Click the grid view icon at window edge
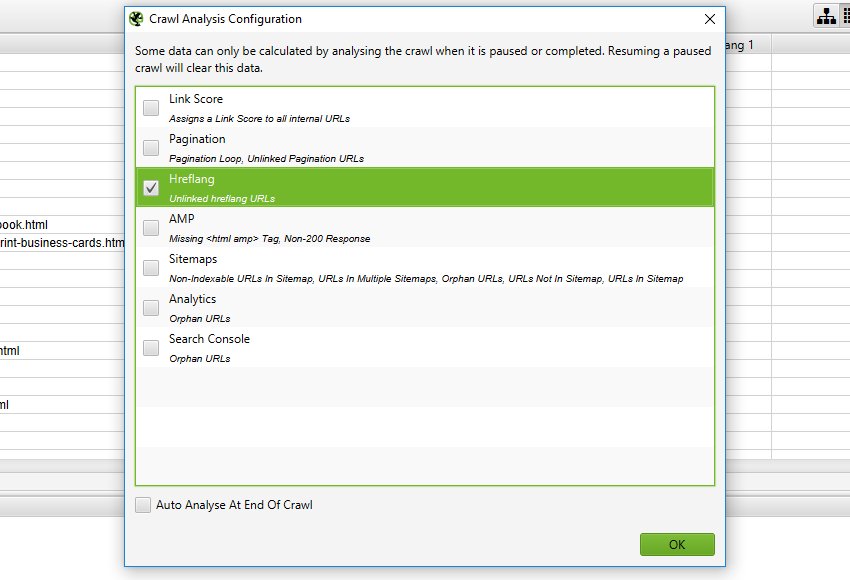 846,16
